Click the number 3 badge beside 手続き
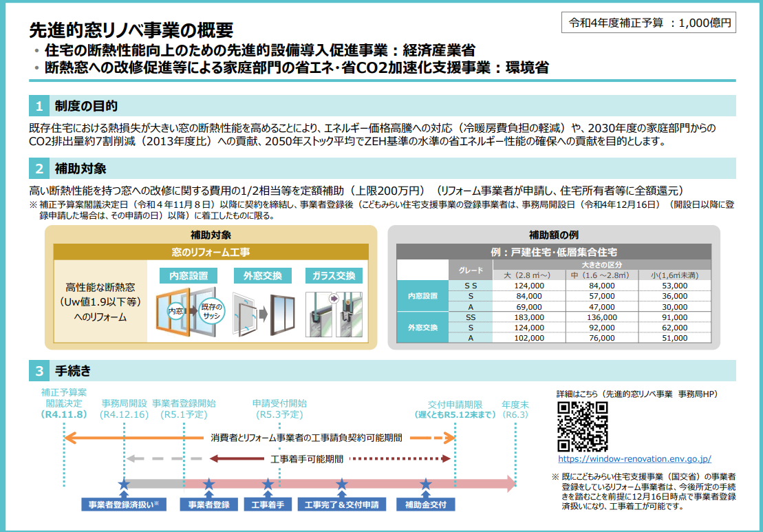763x532 pixels. pyautogui.click(x=39, y=371)
